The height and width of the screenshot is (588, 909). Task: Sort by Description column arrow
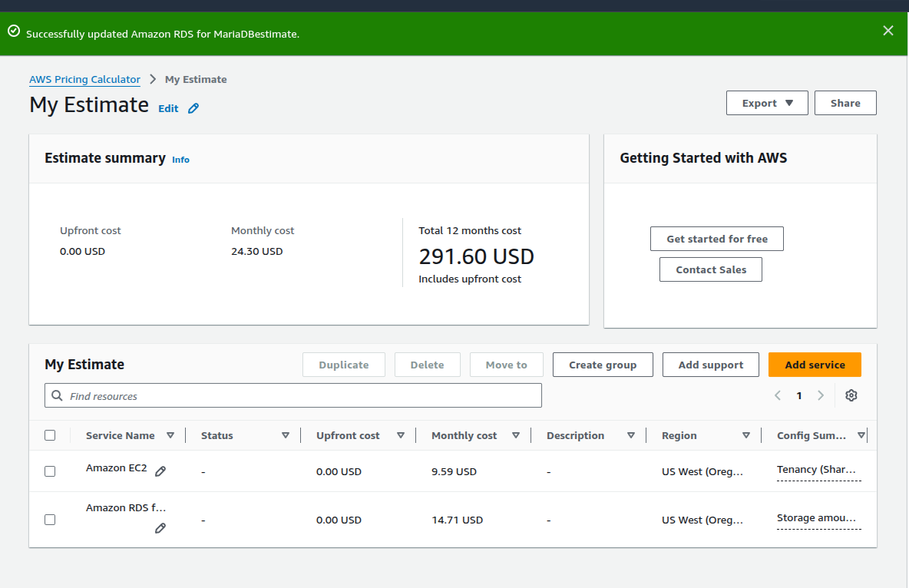pos(631,435)
